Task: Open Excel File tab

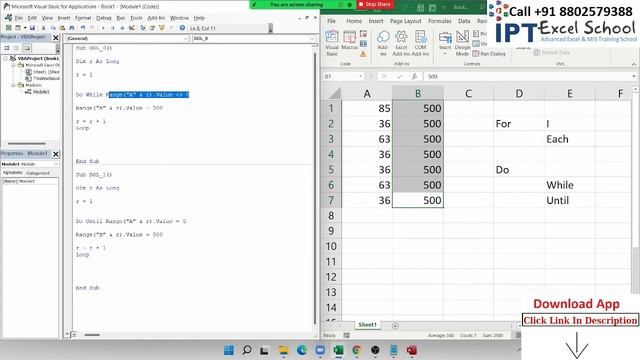Action: click(331, 21)
